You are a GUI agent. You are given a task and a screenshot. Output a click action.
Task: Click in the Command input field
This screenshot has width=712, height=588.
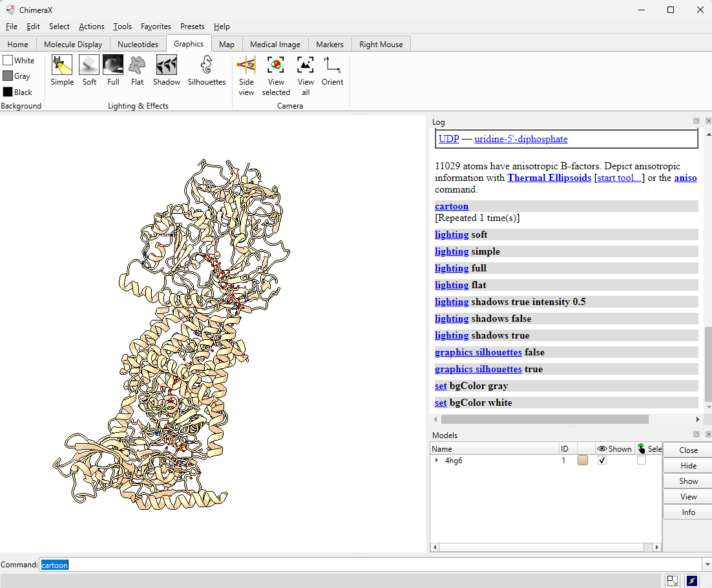tap(370, 565)
